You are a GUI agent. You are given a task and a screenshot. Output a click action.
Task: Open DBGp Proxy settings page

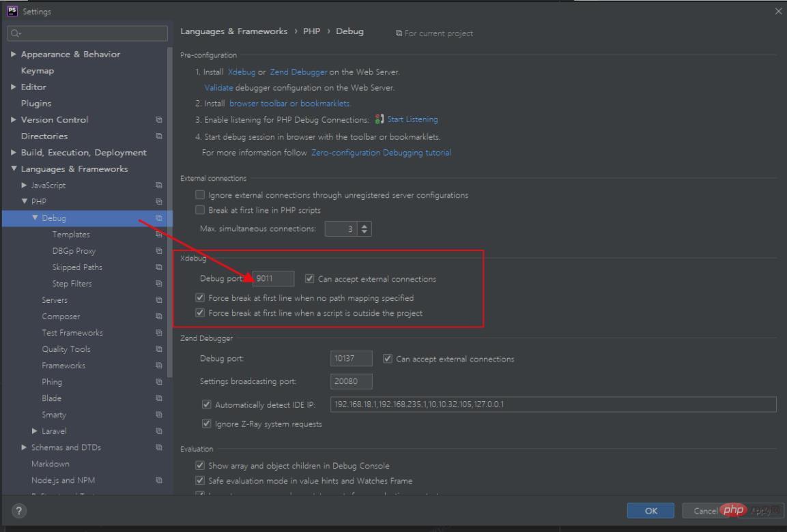click(74, 251)
